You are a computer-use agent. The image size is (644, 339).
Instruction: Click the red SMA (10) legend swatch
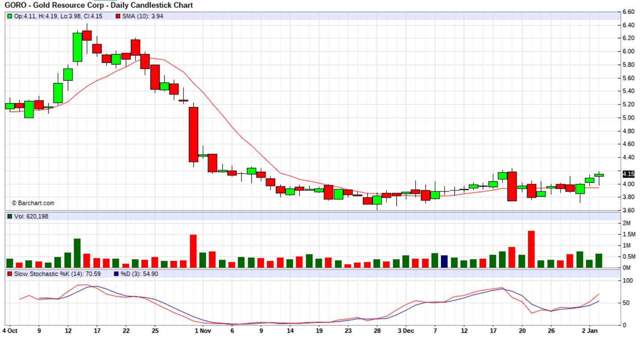coord(118,16)
